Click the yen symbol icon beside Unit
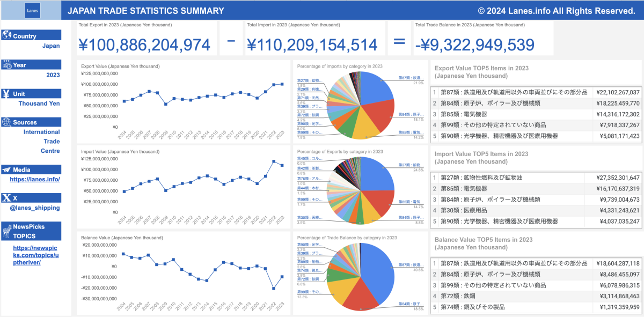Image resolution: width=644 pixels, height=317 pixels. click(x=7, y=93)
